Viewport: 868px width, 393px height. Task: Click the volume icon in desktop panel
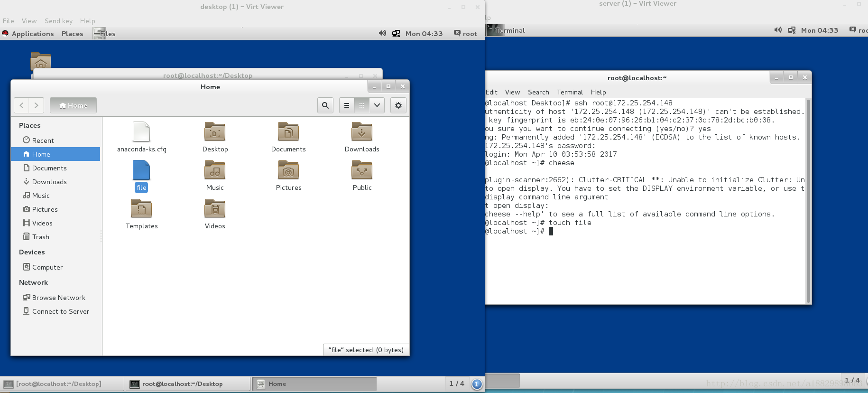pyautogui.click(x=382, y=33)
